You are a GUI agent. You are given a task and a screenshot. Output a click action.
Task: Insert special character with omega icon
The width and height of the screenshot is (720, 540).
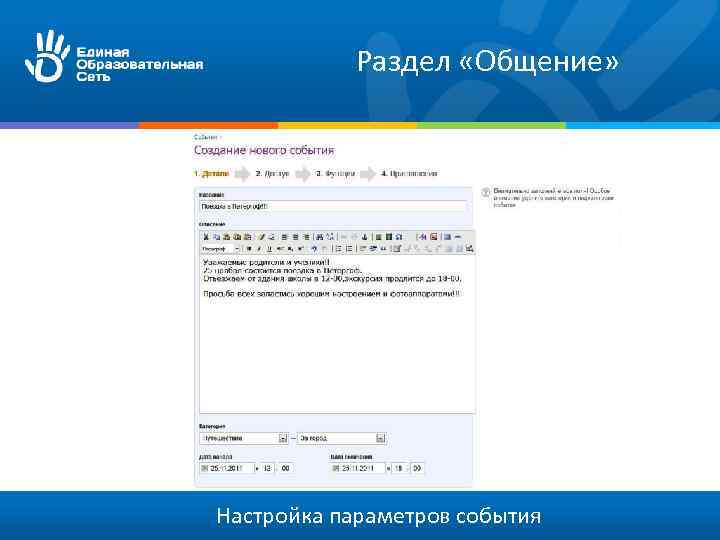pyautogui.click(x=399, y=237)
